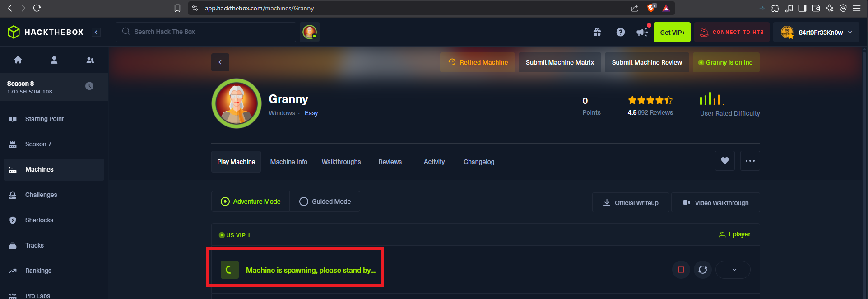Screen dimensions: 868x299
Task: Click the US VIP 1 server label
Action: 235,235
